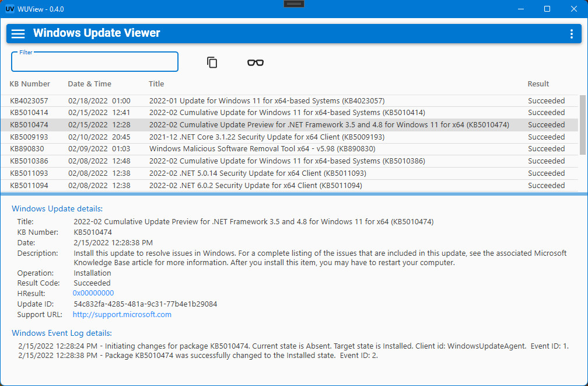Click the Windows Event Log details heading

[61, 333]
